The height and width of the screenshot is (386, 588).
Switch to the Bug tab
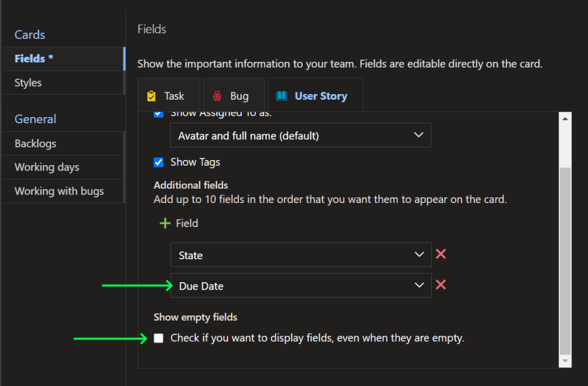(x=234, y=96)
